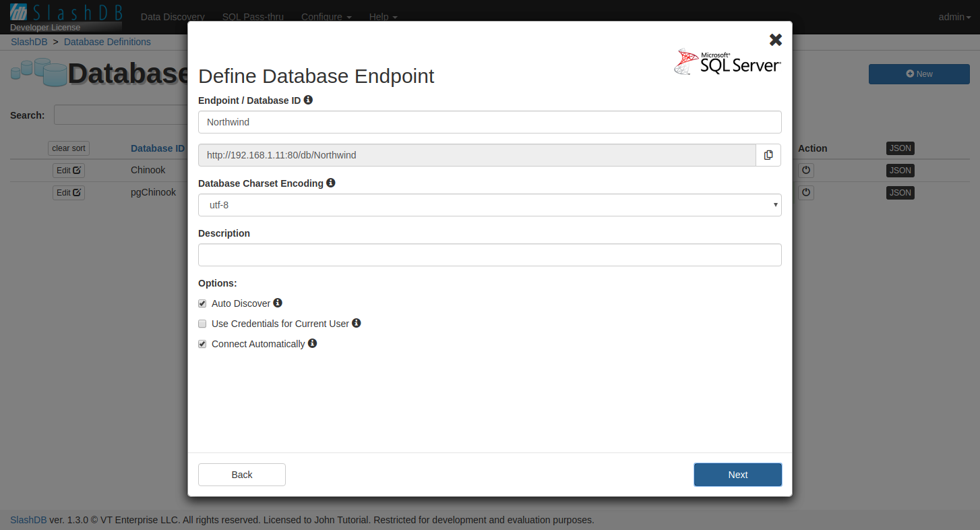Click the Chinook database ID cell
980x530 pixels.
pyautogui.click(x=148, y=170)
